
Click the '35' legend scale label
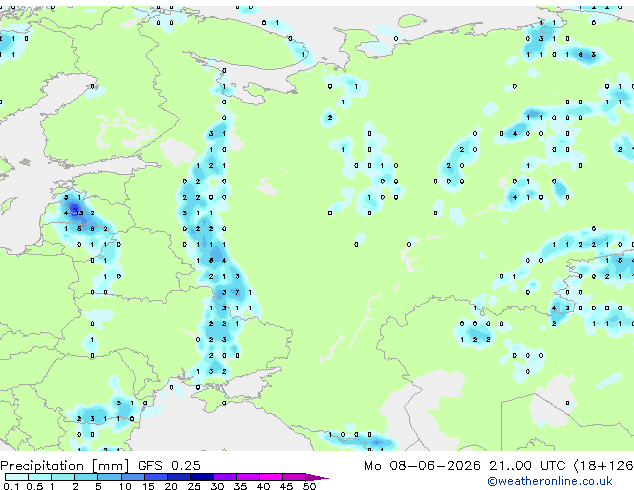click(240, 486)
